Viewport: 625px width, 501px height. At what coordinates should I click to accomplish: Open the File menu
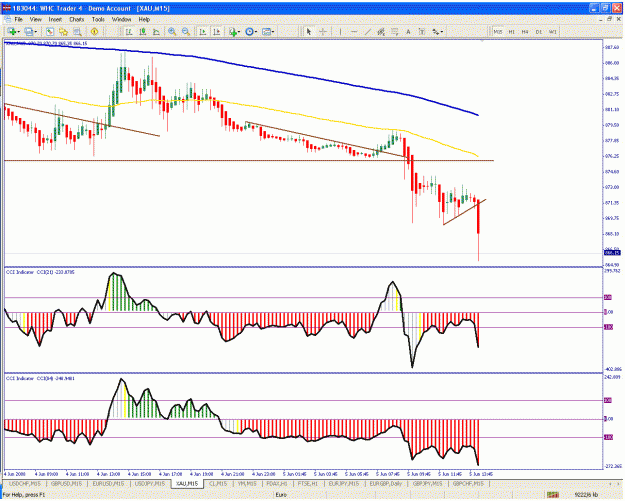pyautogui.click(x=18, y=19)
